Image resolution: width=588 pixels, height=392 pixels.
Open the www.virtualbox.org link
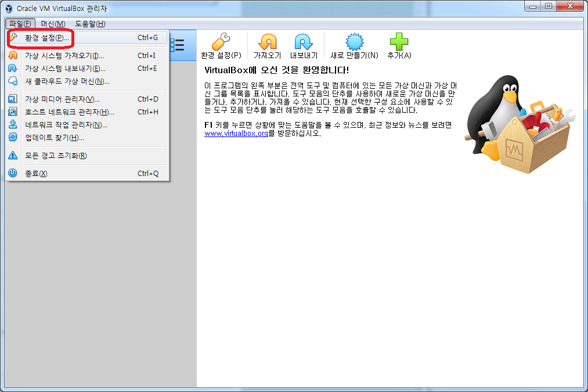pyautogui.click(x=236, y=133)
